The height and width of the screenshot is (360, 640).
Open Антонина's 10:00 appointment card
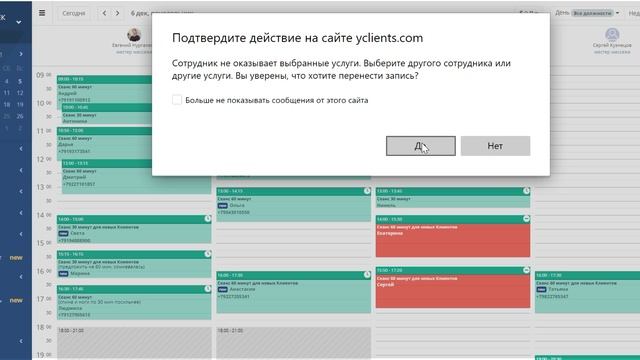click(x=107, y=114)
